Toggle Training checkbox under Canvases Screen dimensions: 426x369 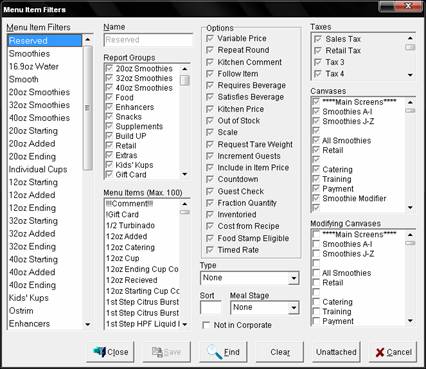coord(316,179)
